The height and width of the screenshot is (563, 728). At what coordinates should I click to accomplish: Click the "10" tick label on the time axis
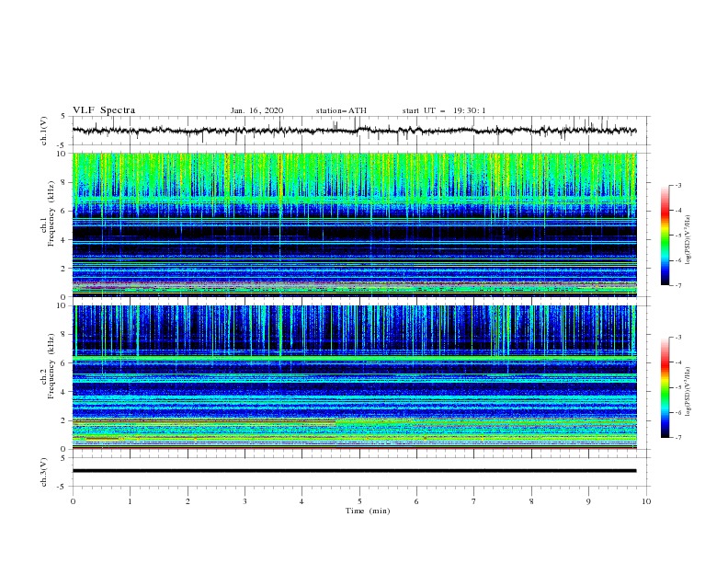click(x=646, y=501)
